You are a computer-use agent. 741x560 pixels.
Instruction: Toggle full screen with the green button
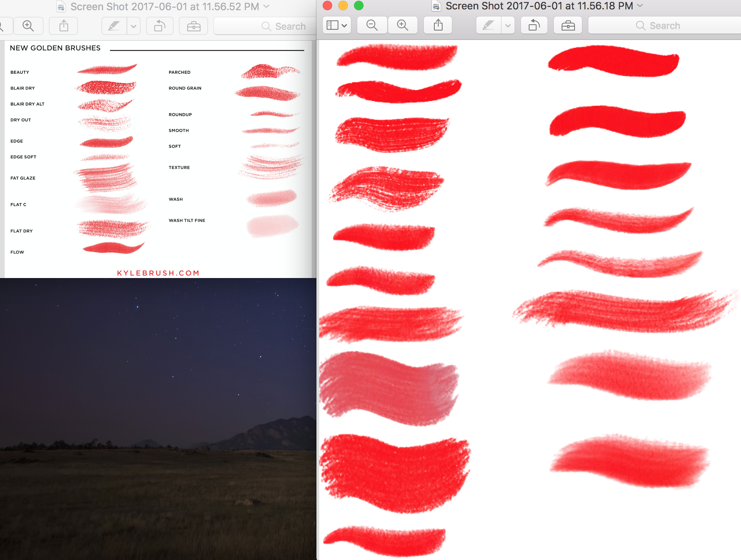click(359, 6)
